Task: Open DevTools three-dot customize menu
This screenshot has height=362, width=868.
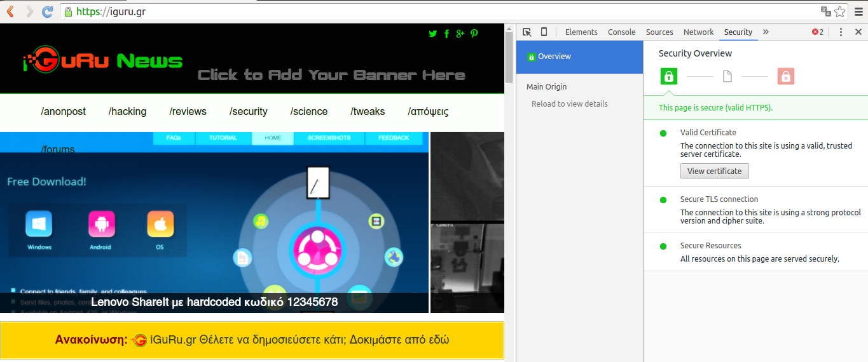Action: [841, 32]
